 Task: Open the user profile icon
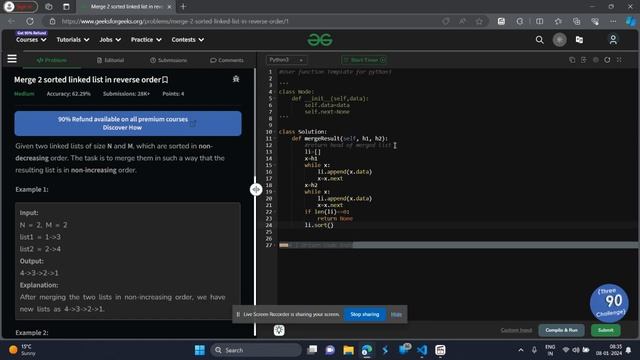tap(613, 40)
